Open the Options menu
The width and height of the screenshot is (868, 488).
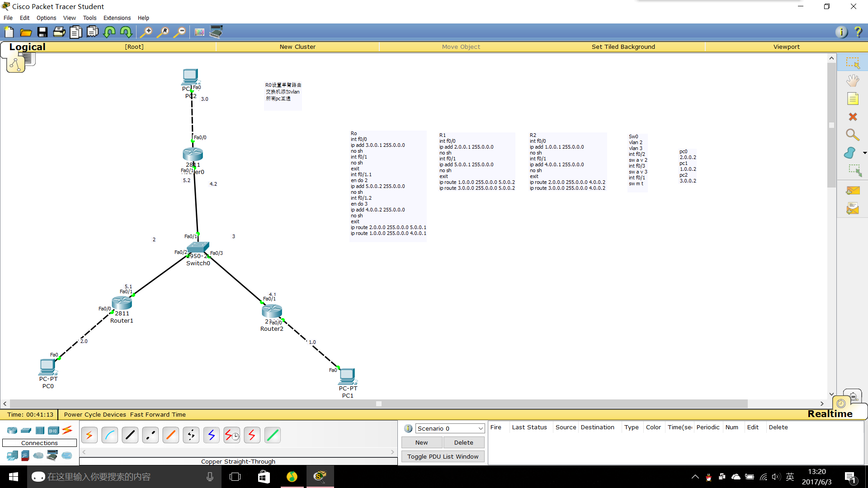(x=47, y=18)
